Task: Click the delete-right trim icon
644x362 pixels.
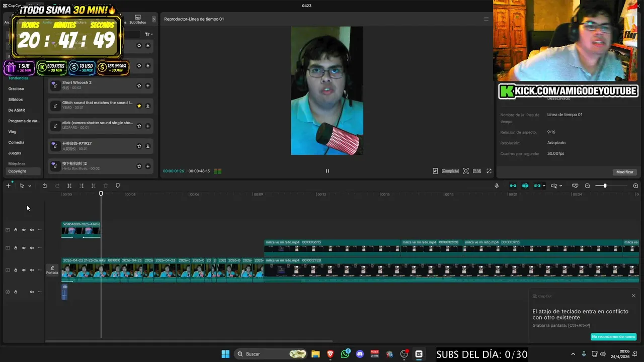Action: pyautogui.click(x=94, y=186)
